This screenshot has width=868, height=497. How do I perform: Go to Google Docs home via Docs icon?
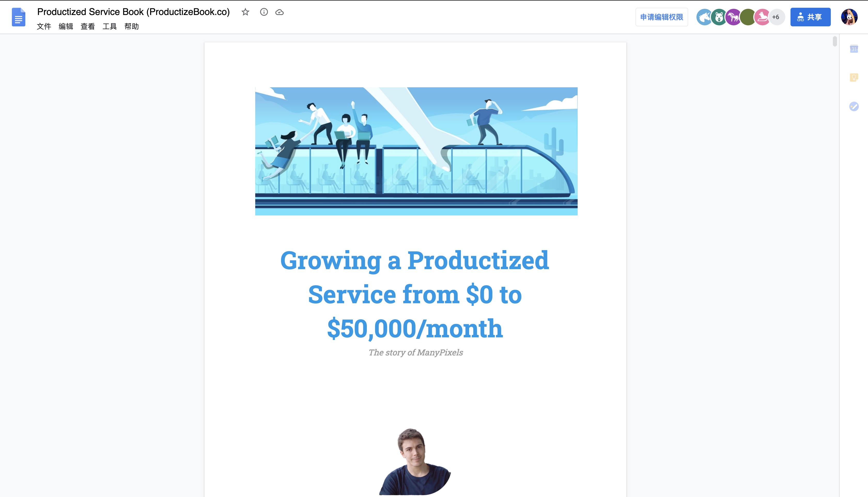tap(19, 17)
